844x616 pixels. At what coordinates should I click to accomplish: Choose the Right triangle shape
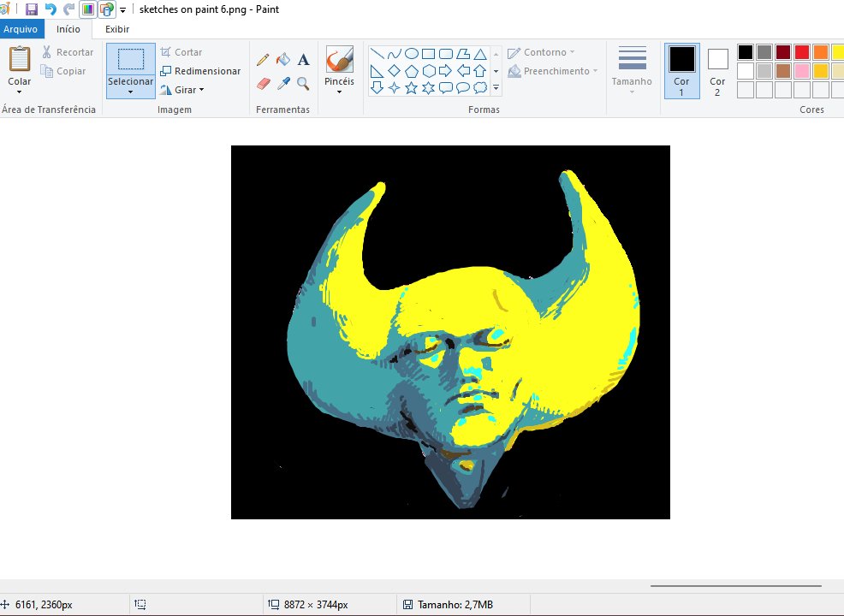click(x=377, y=71)
